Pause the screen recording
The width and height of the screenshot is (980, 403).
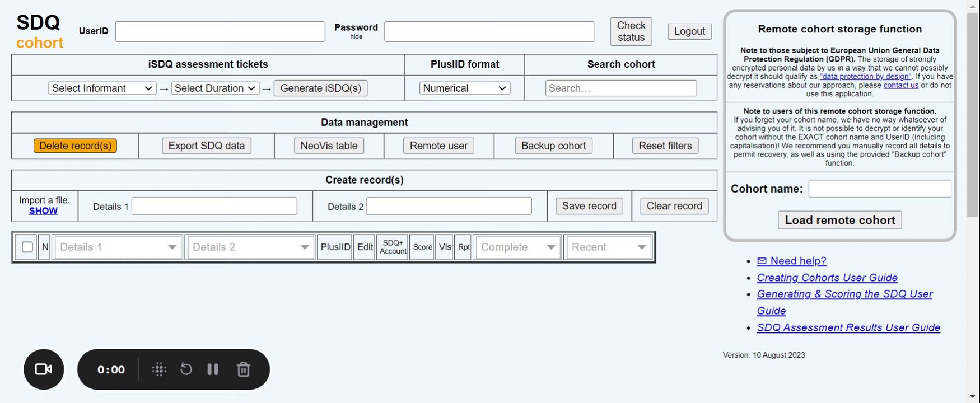point(213,369)
